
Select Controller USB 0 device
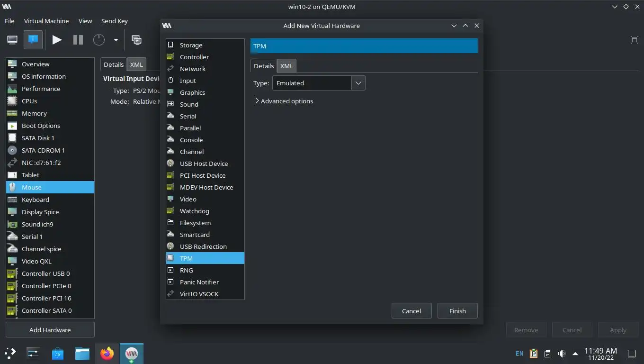click(50, 273)
